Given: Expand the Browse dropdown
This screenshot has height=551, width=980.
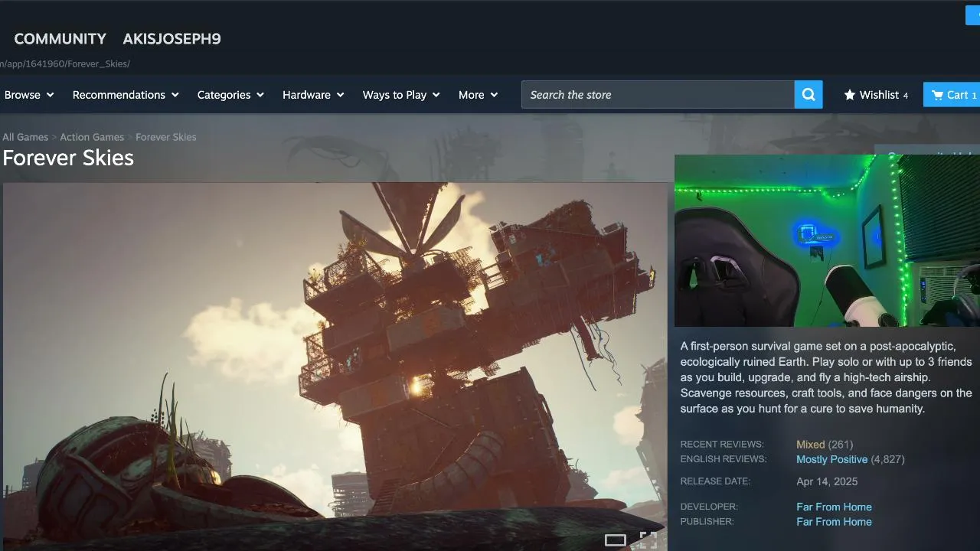Looking at the screenshot, I should [x=29, y=95].
